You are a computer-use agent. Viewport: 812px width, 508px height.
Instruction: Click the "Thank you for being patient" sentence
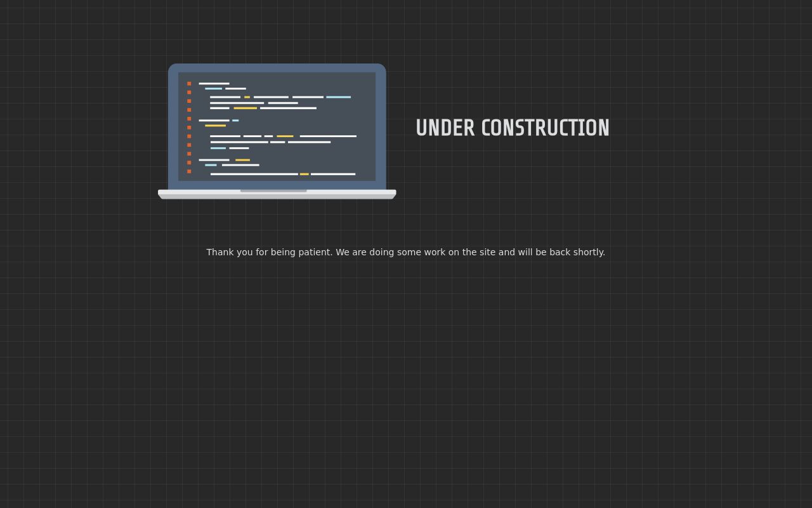405,252
